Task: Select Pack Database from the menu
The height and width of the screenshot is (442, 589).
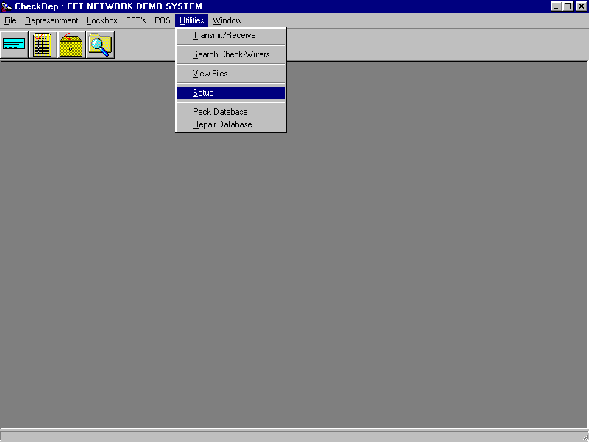Action: click(231, 112)
